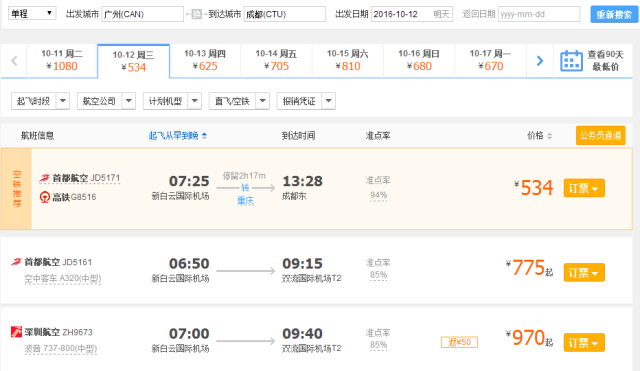Click the Shenzhen Airlines logo for ZH9673
This screenshot has height=371, width=640.
coord(16,332)
